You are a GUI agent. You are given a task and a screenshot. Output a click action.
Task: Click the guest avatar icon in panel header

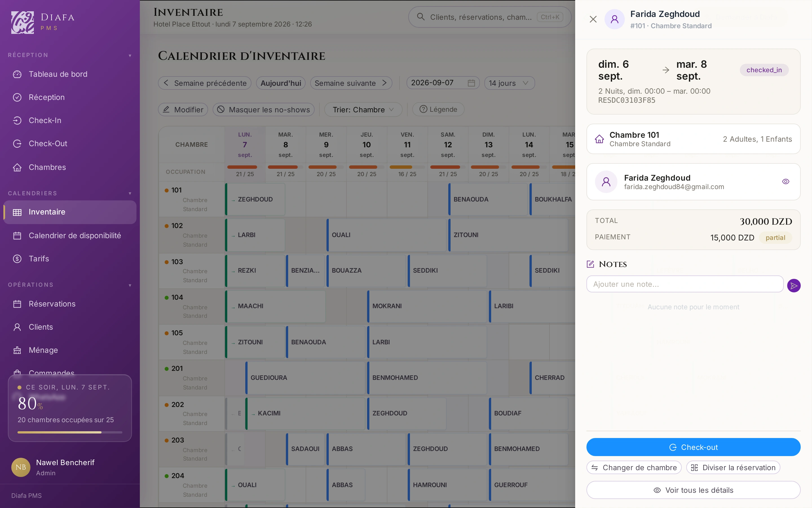pos(614,19)
